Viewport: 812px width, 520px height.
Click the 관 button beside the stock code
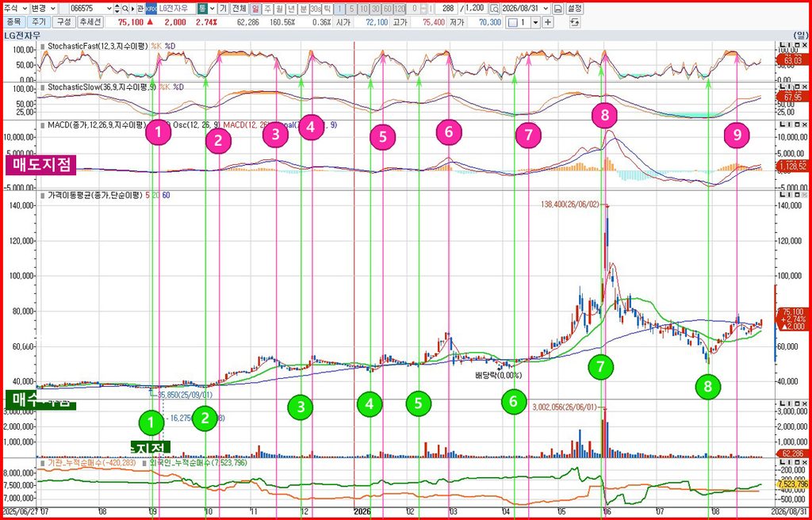pos(140,9)
